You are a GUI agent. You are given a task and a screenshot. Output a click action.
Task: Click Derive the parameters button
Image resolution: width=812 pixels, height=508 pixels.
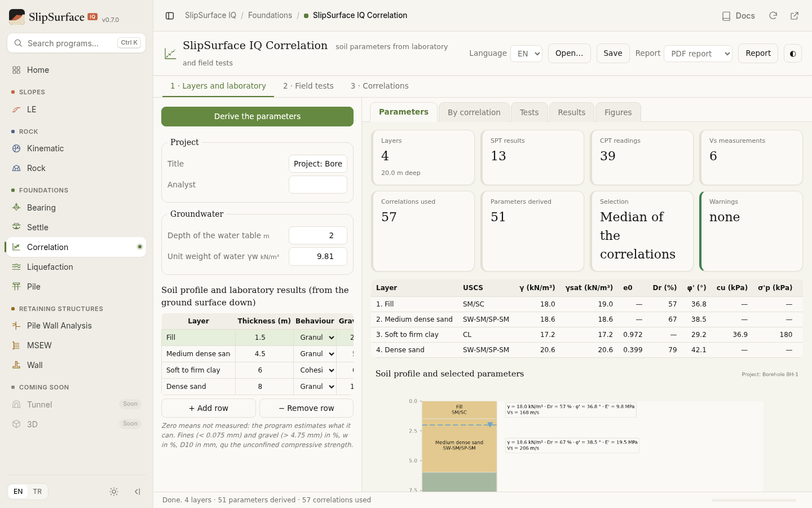point(257,116)
